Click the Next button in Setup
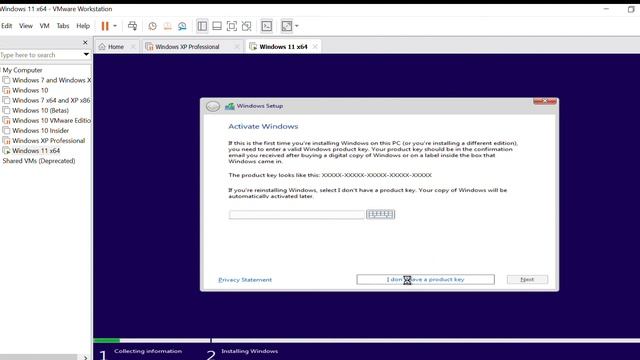The height and width of the screenshot is (360, 640). (527, 280)
